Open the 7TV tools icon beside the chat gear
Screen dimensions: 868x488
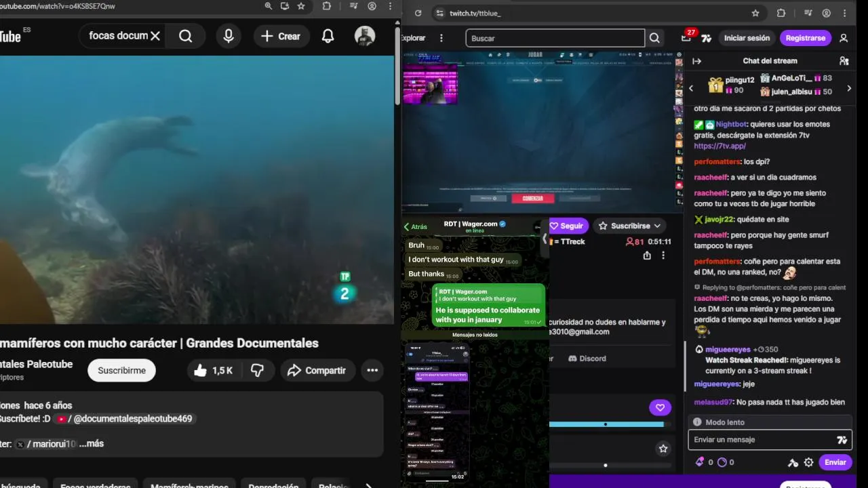[x=793, y=462]
